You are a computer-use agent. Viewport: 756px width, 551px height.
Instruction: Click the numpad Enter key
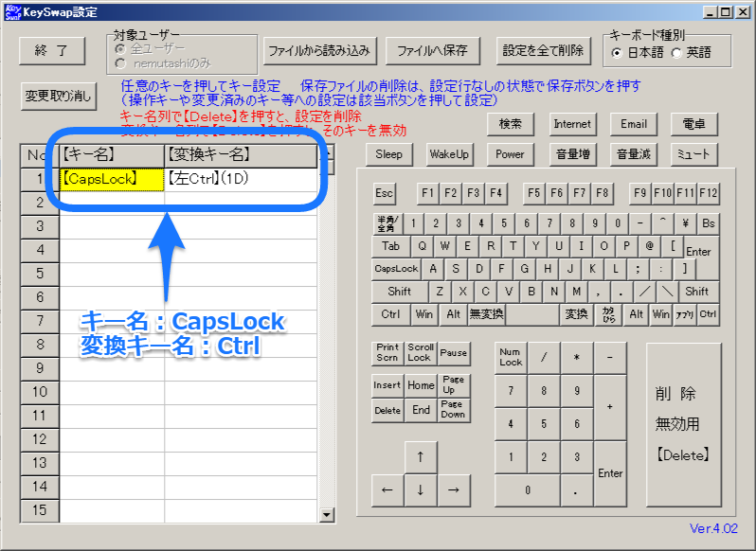tap(610, 474)
